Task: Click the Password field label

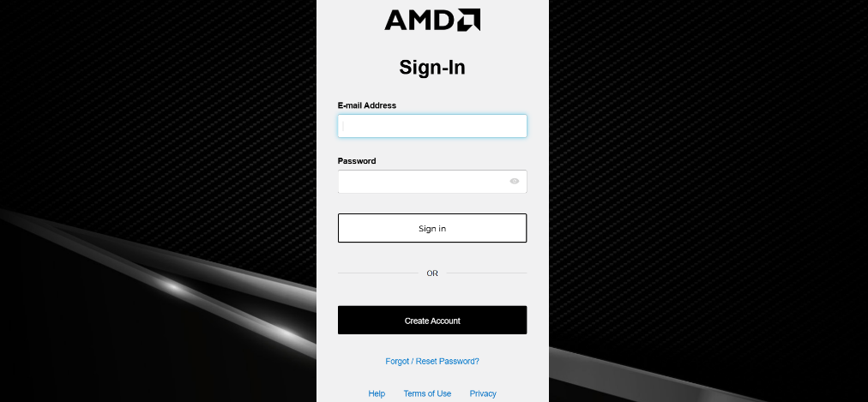Action: (357, 161)
